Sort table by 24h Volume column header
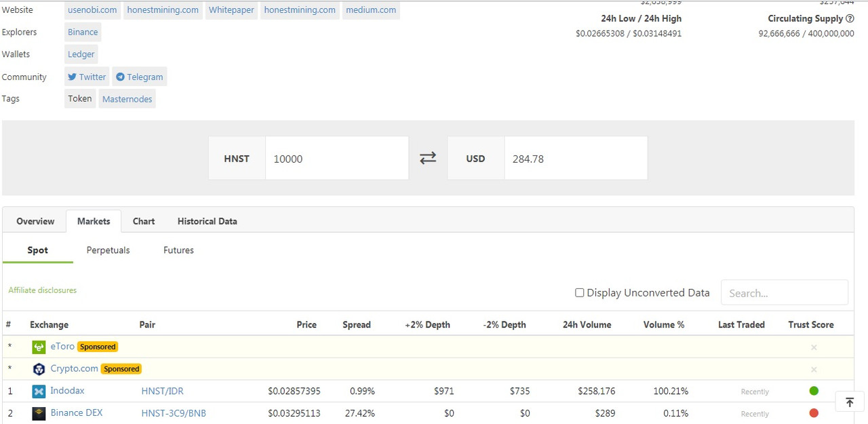The width and height of the screenshot is (868, 424). coord(587,324)
